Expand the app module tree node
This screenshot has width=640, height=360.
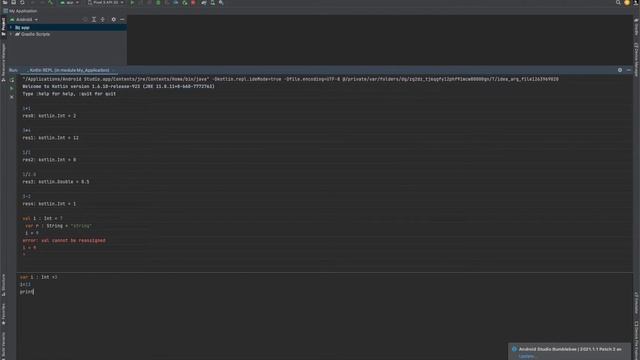[x=11, y=27]
